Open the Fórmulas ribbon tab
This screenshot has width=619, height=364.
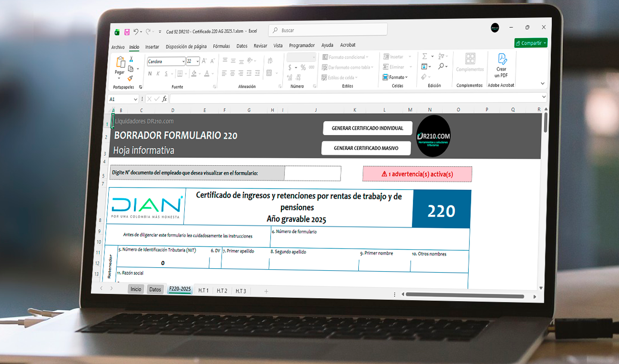pos(221,46)
